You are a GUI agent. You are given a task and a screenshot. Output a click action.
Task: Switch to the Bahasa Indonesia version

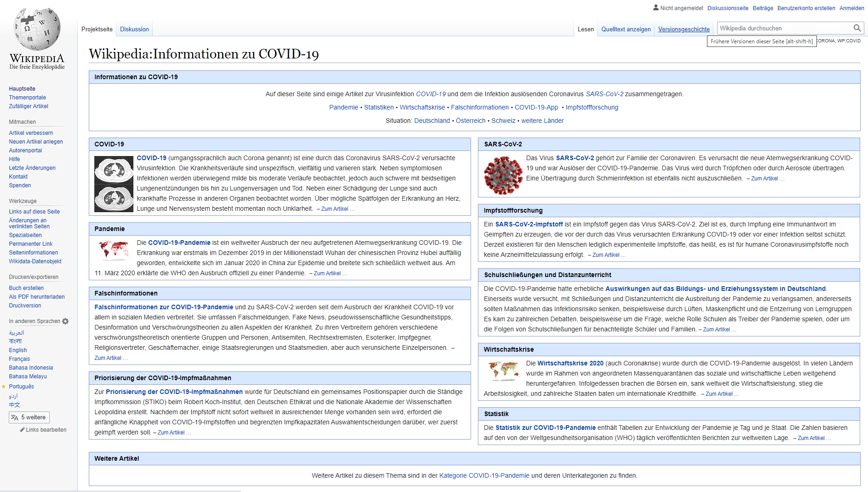click(x=31, y=368)
